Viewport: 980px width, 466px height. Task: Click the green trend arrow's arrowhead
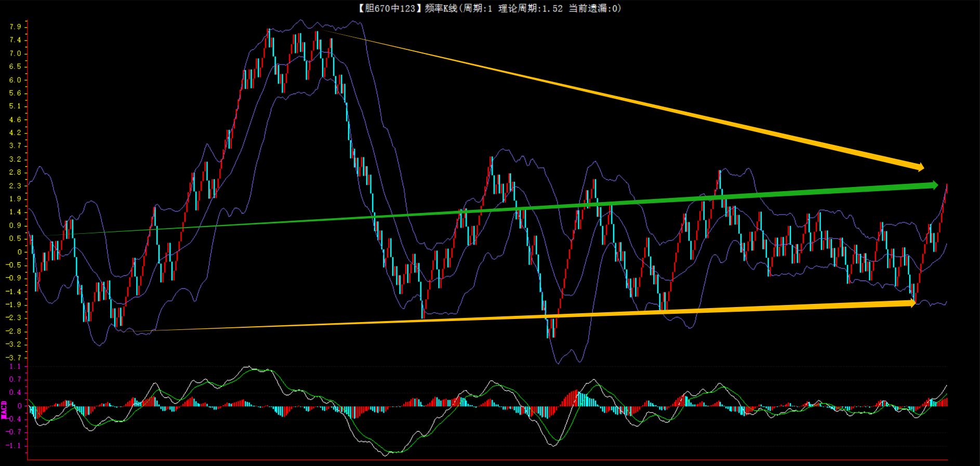934,185
